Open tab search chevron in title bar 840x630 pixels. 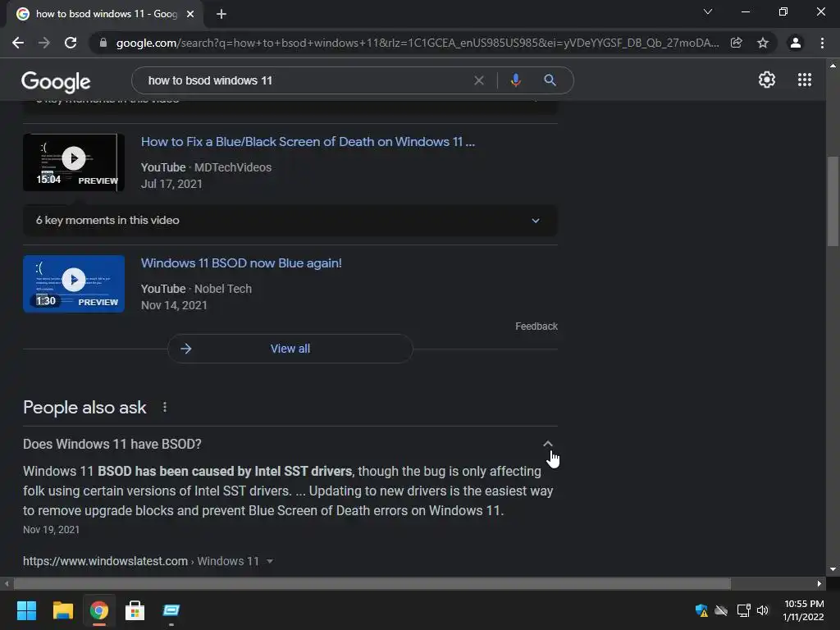point(708,11)
